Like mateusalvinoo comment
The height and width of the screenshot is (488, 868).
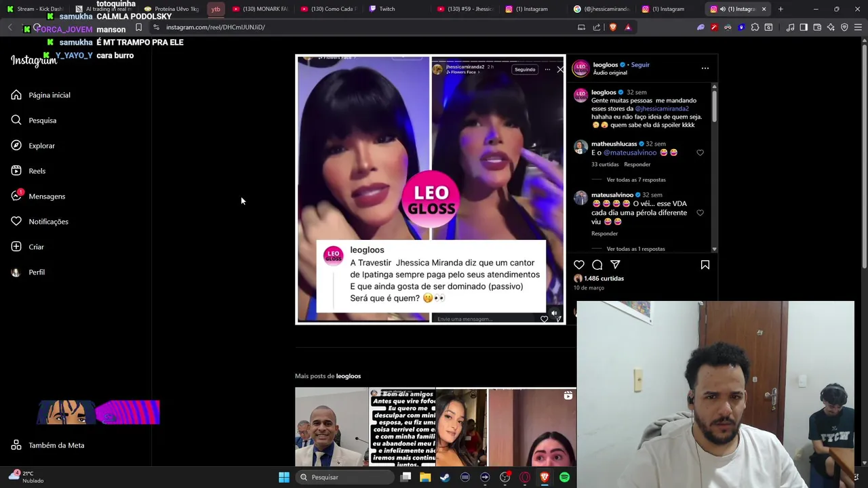coord(700,212)
